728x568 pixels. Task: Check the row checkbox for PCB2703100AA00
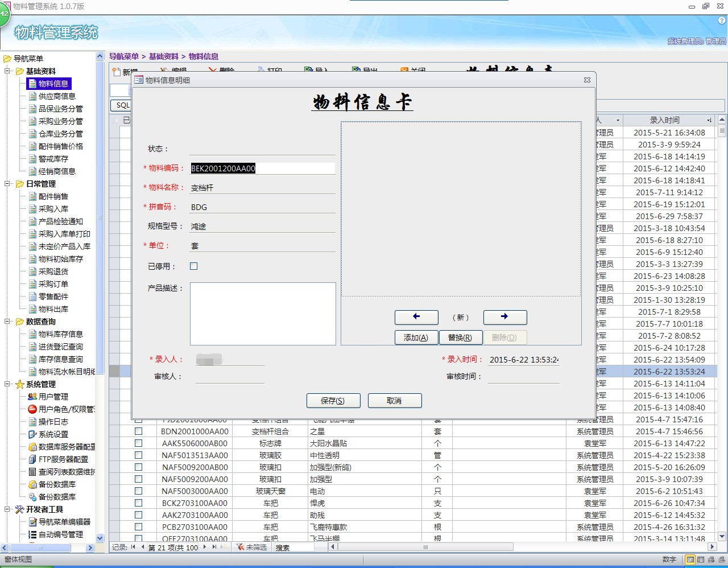pyautogui.click(x=138, y=527)
